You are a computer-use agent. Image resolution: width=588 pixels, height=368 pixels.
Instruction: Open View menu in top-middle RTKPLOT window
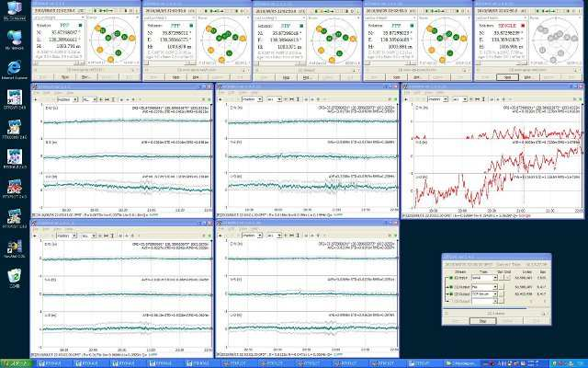(243, 93)
